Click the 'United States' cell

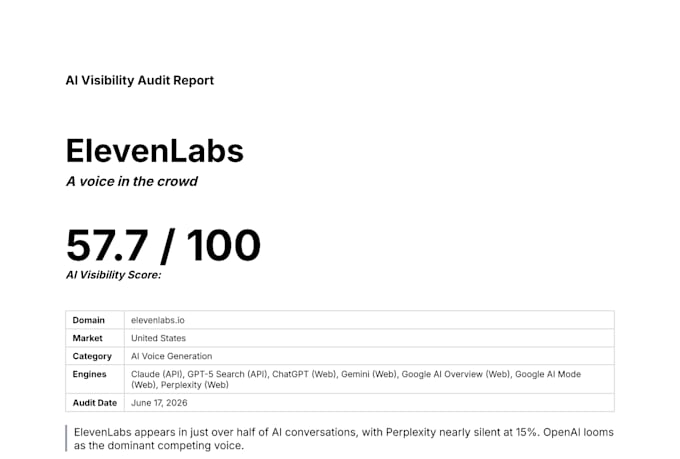click(158, 338)
